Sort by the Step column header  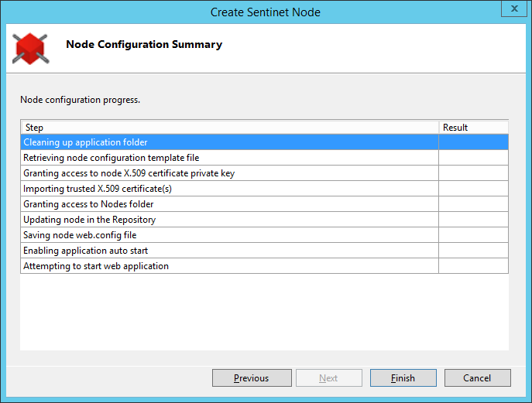230,128
